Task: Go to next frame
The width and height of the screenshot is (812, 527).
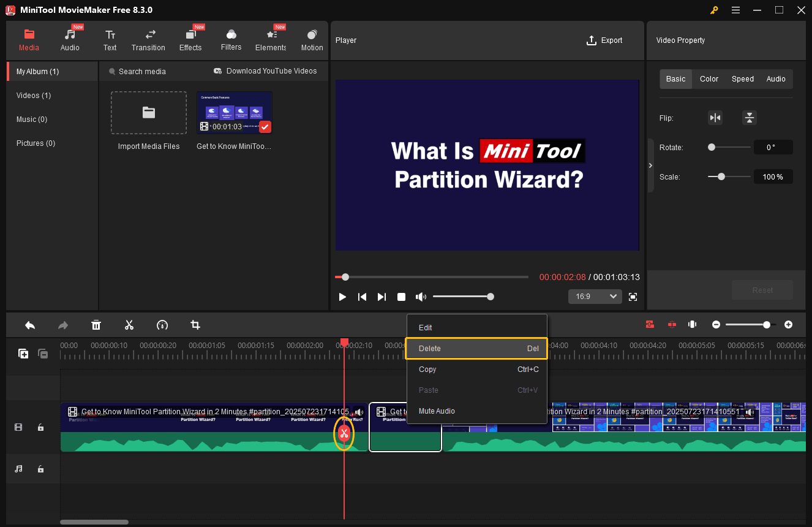Action: click(382, 297)
